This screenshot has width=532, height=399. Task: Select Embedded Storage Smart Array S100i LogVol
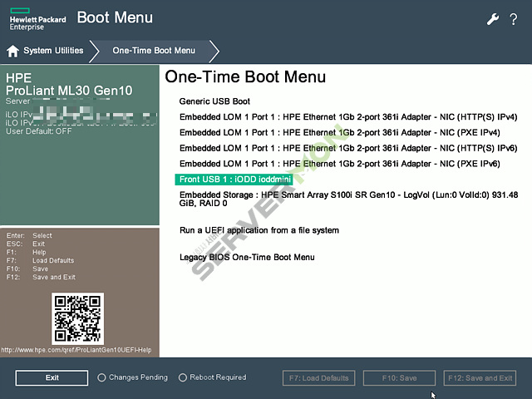(x=348, y=199)
